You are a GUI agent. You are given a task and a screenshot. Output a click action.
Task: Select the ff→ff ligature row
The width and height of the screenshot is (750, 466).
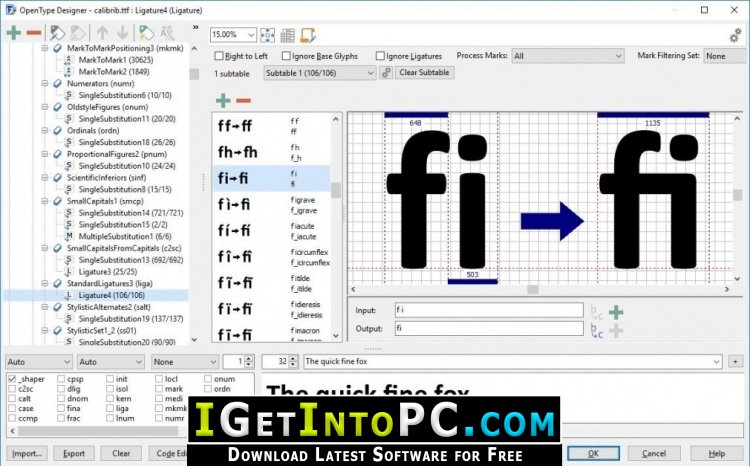(x=271, y=126)
